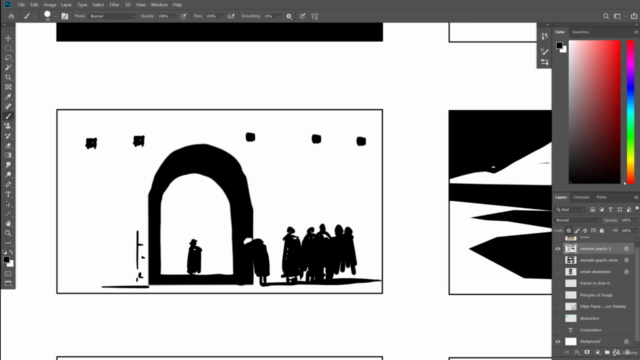Select the Frame tool
Viewport: 640px width, 360px height.
pos(8,87)
